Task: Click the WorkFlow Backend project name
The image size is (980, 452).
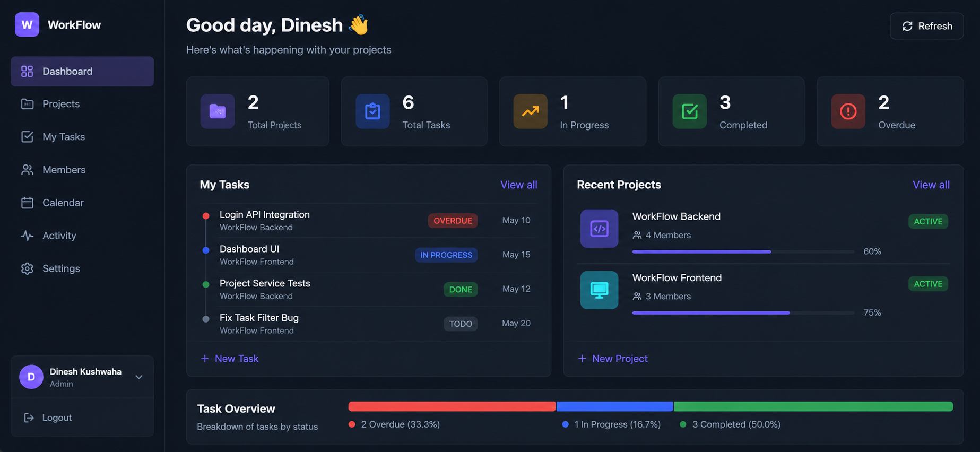Action: click(677, 216)
